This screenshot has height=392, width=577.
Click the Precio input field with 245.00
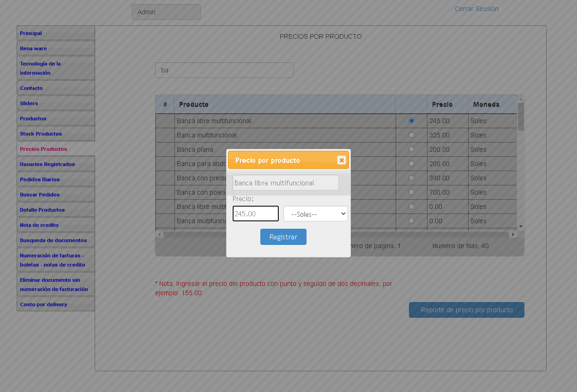pos(255,214)
